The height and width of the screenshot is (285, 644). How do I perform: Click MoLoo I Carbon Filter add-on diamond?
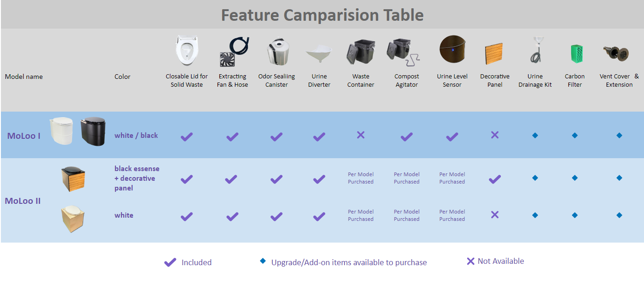pyautogui.click(x=575, y=136)
